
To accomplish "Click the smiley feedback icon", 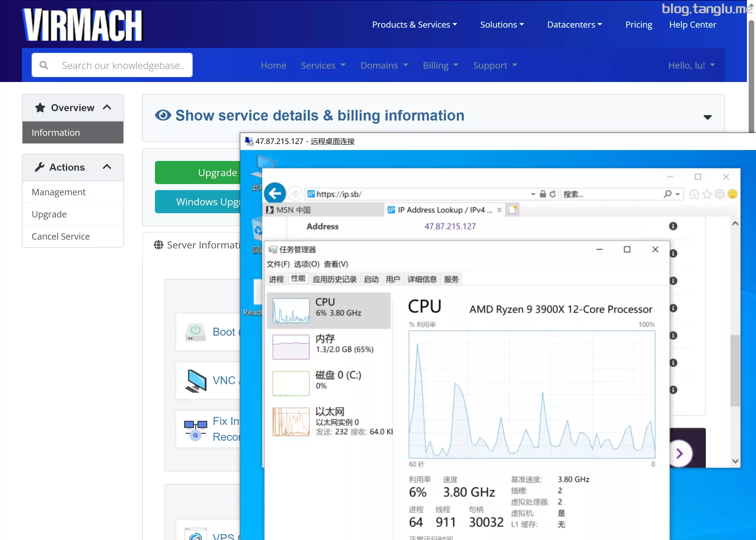I will (x=732, y=194).
